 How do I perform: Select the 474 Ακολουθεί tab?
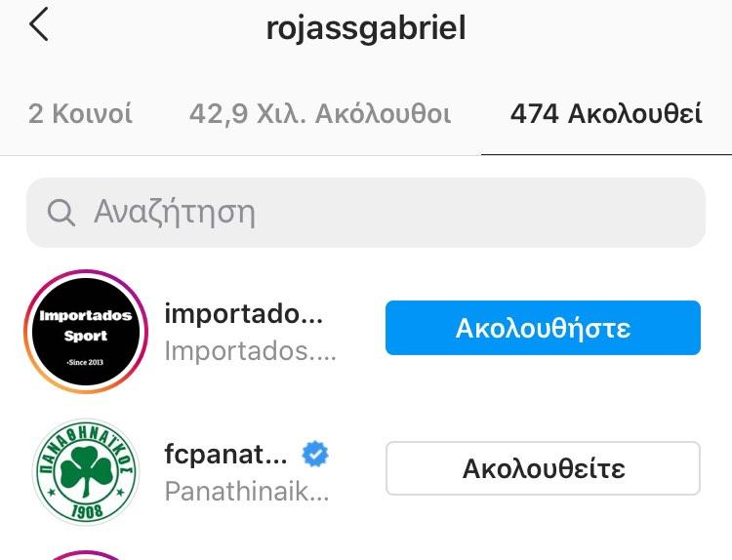pos(606,114)
